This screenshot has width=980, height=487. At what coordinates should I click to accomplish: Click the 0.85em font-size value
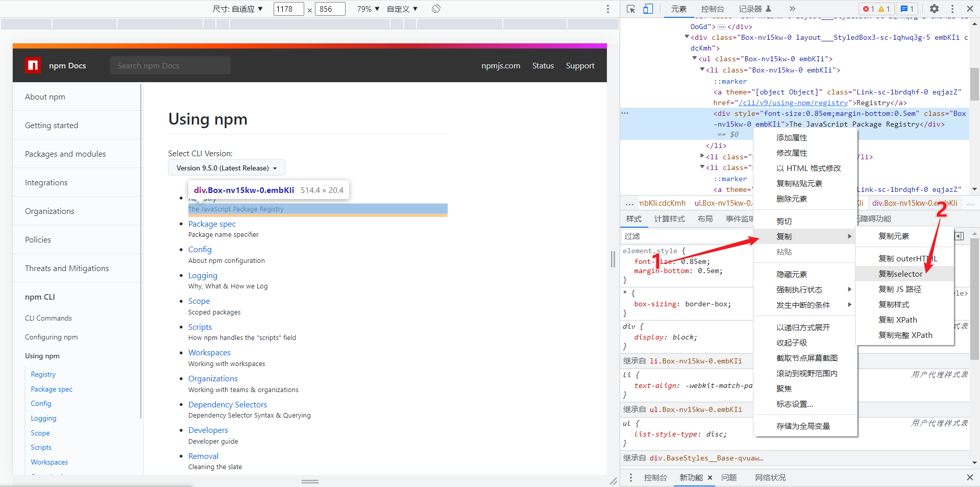click(x=694, y=261)
